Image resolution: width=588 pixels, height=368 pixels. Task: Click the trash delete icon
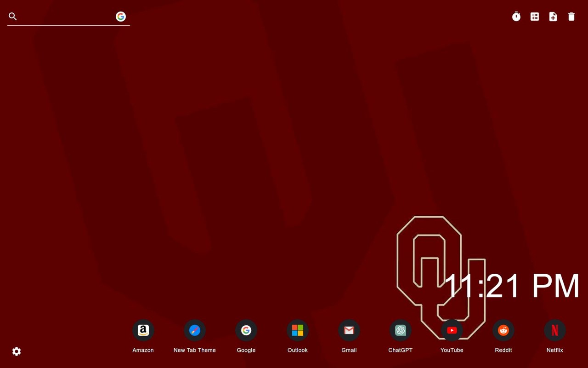tap(571, 17)
